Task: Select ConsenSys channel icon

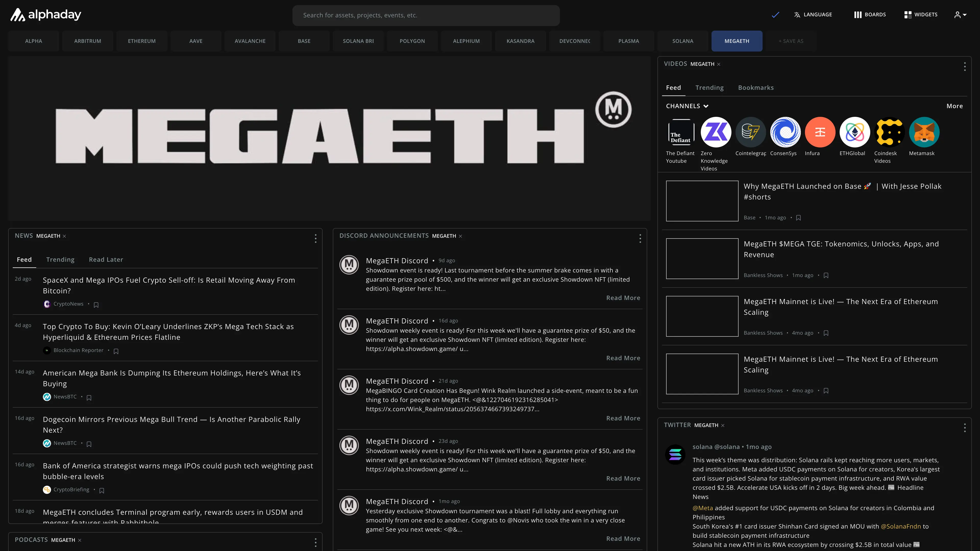Action: [785, 132]
